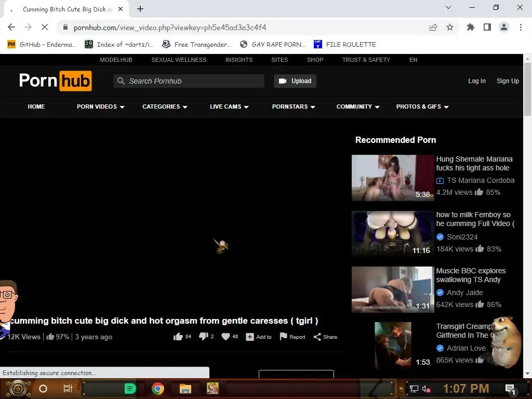Open the EN language selector

(x=413, y=60)
